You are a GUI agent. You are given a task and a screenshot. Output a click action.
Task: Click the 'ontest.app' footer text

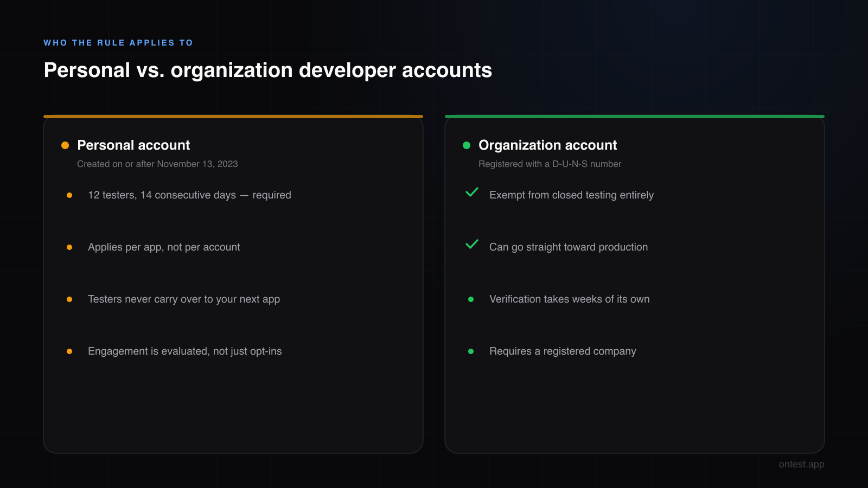point(801,464)
